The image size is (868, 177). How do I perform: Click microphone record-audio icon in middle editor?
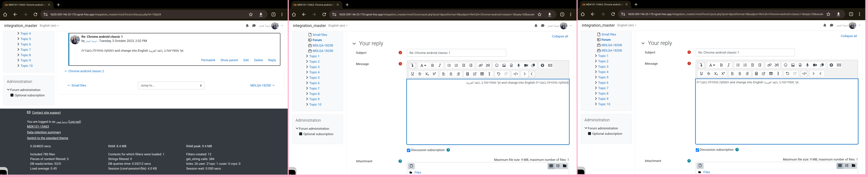point(519,66)
